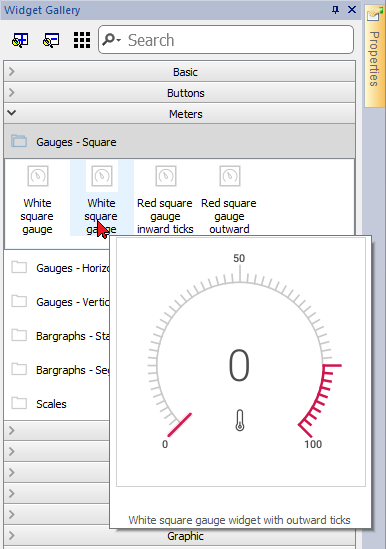386x549 pixels.
Task: Open the Gauges - Horizontal folder icon
Action: 19,267
